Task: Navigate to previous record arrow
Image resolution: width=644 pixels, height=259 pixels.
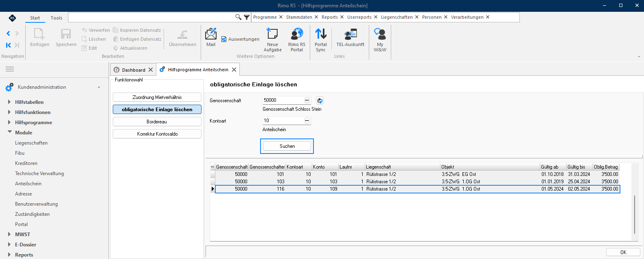Action: pos(8,33)
